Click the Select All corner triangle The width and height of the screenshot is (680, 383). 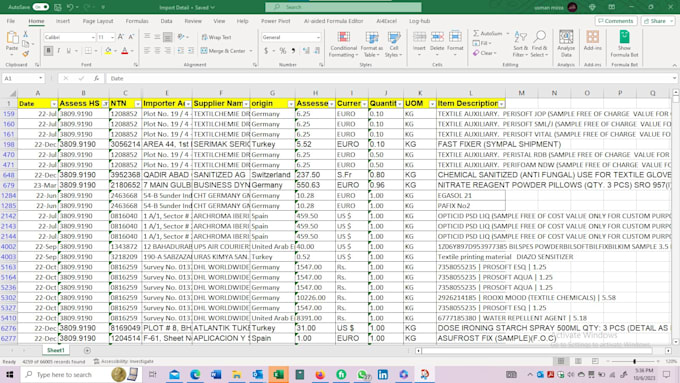tap(13, 93)
